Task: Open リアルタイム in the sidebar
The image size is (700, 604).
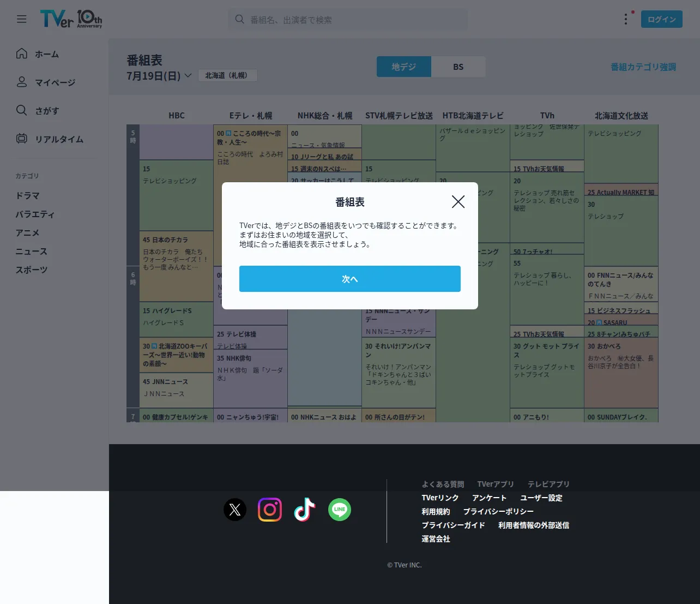Action: tap(59, 139)
